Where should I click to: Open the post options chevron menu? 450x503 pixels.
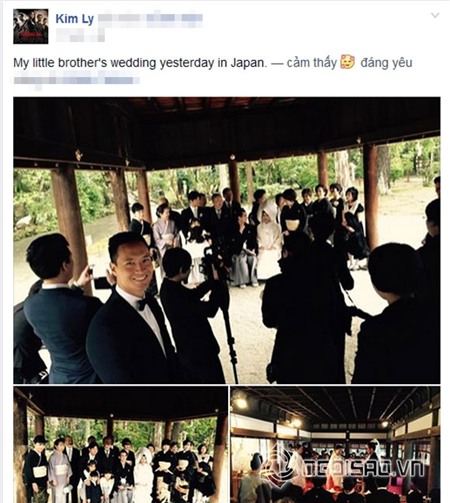tap(435, 15)
